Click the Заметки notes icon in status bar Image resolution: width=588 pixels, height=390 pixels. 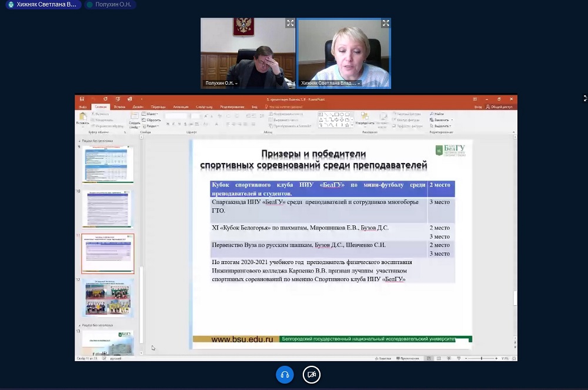(382, 358)
